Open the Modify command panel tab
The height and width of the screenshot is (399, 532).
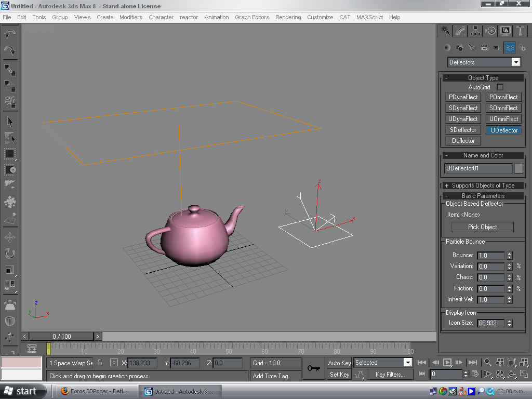point(460,31)
